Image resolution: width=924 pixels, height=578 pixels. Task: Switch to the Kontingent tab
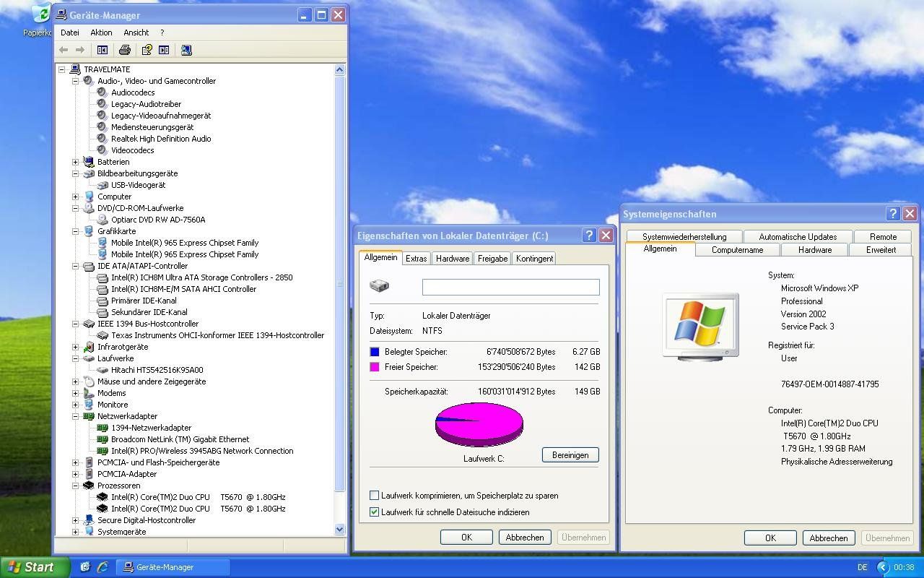[534, 259]
